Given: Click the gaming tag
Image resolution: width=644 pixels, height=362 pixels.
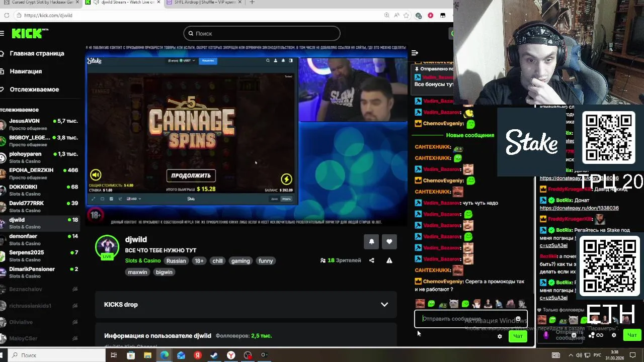Looking at the screenshot, I should click(x=240, y=261).
